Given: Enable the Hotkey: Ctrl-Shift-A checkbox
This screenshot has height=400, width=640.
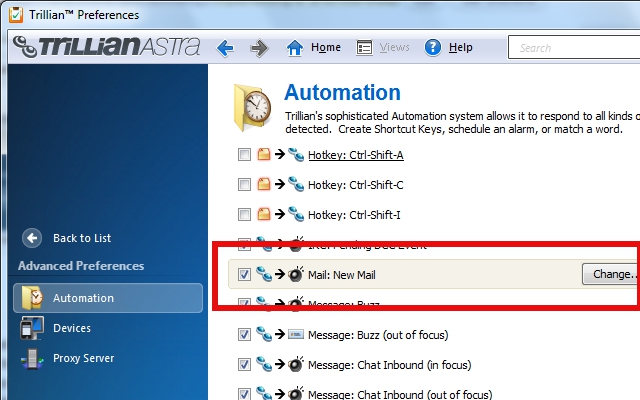Looking at the screenshot, I should [x=244, y=155].
